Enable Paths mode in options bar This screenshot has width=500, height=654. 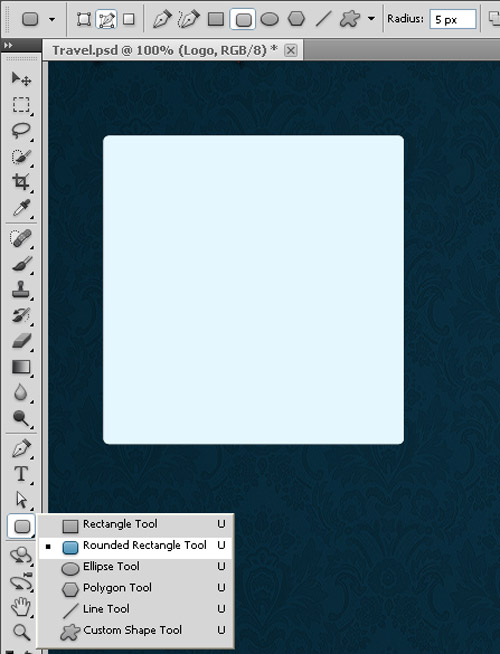pos(106,19)
